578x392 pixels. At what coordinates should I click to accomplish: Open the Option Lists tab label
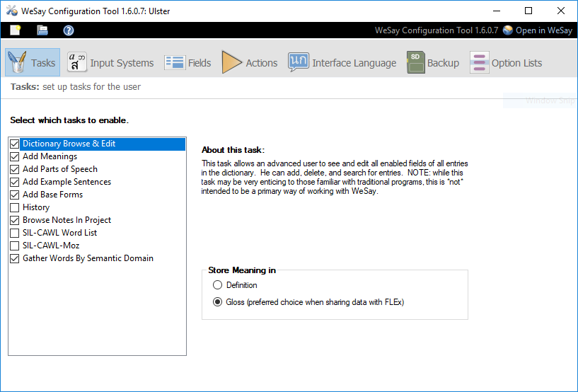[x=516, y=63]
